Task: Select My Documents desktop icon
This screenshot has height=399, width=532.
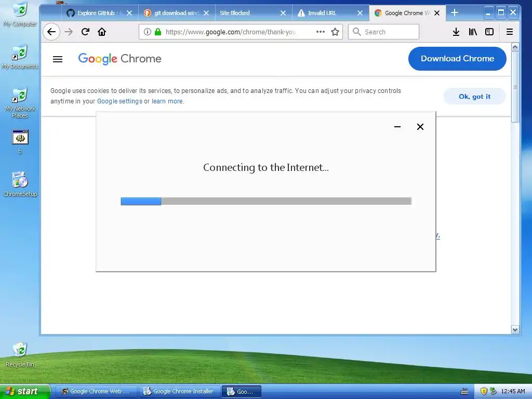Action: point(20,57)
